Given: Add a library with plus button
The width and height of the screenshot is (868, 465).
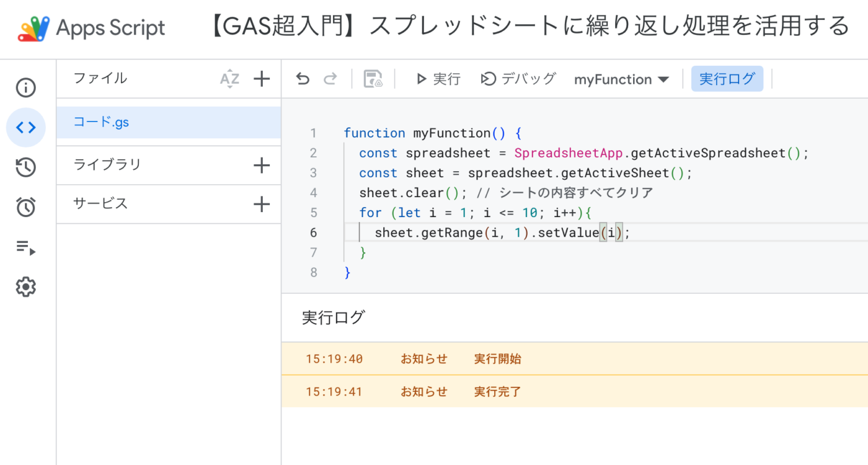Looking at the screenshot, I should coord(262,166).
